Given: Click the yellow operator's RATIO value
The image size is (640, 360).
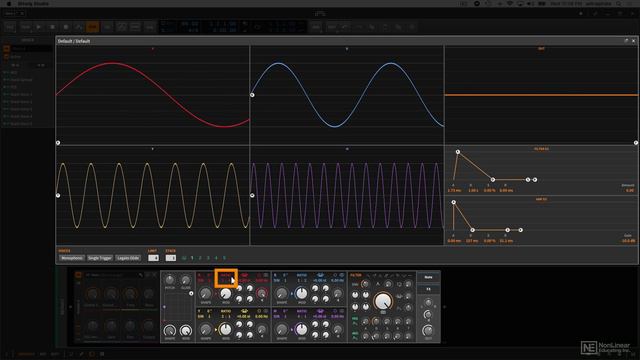Looking at the screenshot, I should 225,316.
